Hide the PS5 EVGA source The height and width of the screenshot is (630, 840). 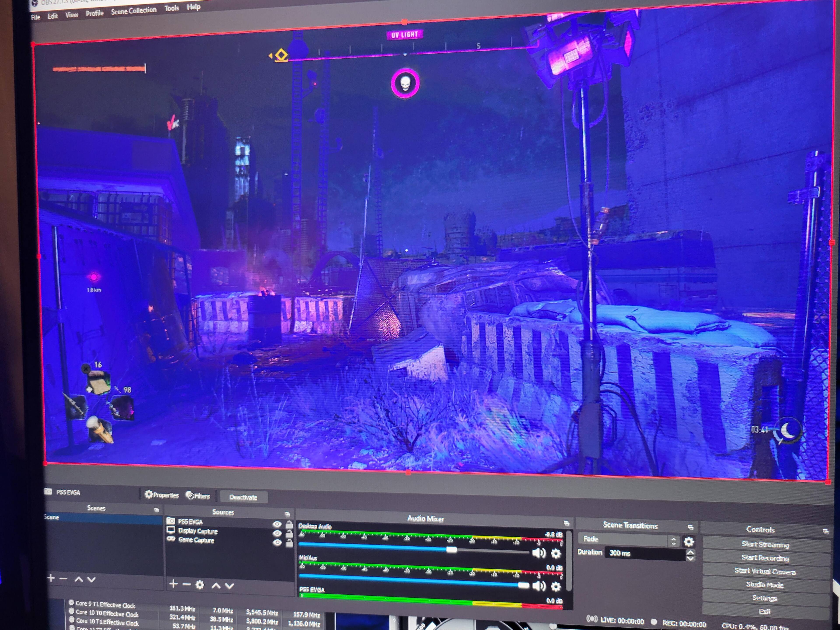277,524
